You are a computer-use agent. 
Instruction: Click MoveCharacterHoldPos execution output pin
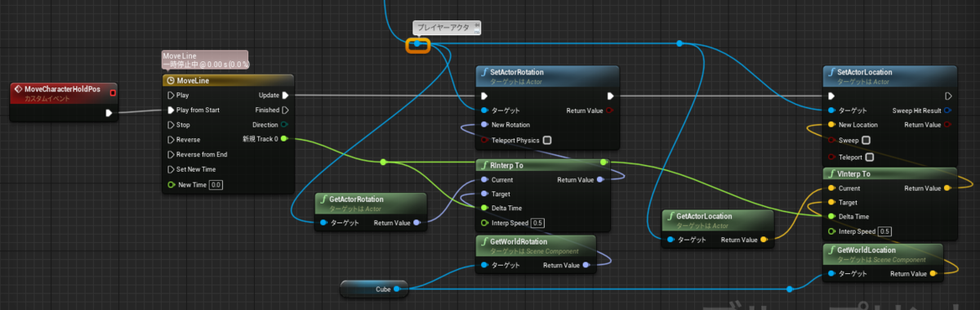pyautogui.click(x=109, y=113)
